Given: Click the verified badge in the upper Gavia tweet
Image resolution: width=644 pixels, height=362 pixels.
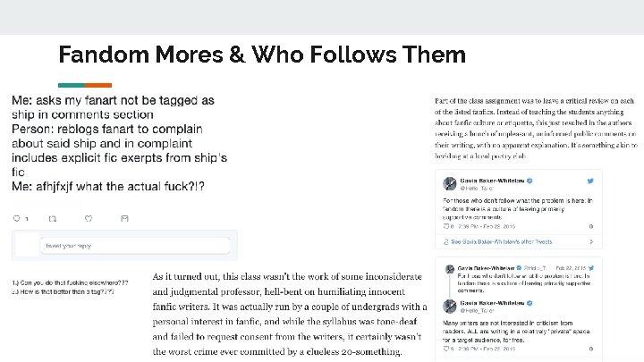Looking at the screenshot, I should click(530, 181).
